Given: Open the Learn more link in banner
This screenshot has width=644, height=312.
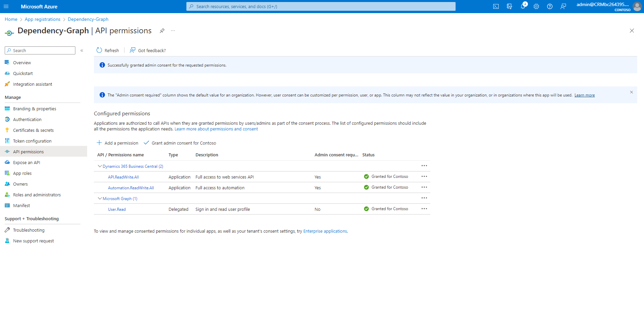Looking at the screenshot, I should (x=584, y=95).
